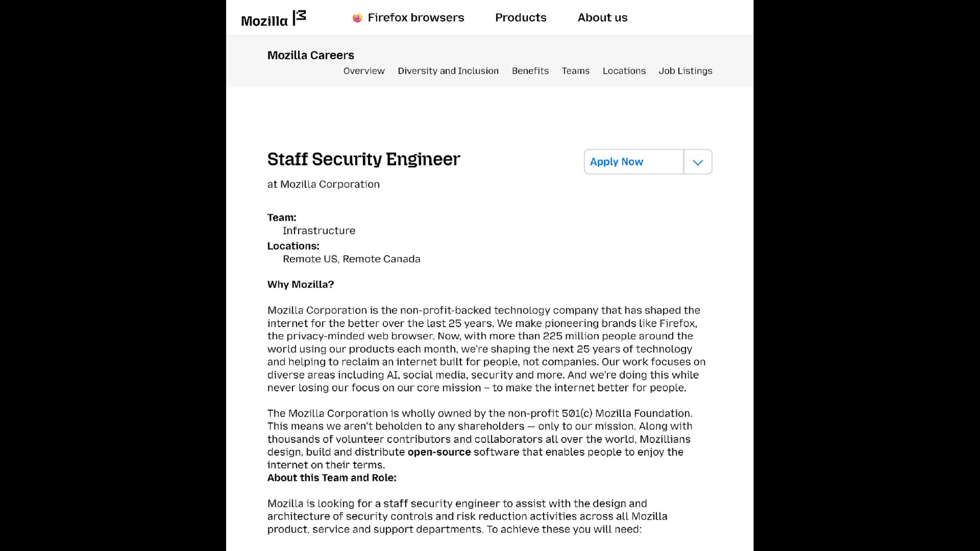Open the Diversity and Inclusion page
This screenshot has width=980, height=551.
(448, 71)
